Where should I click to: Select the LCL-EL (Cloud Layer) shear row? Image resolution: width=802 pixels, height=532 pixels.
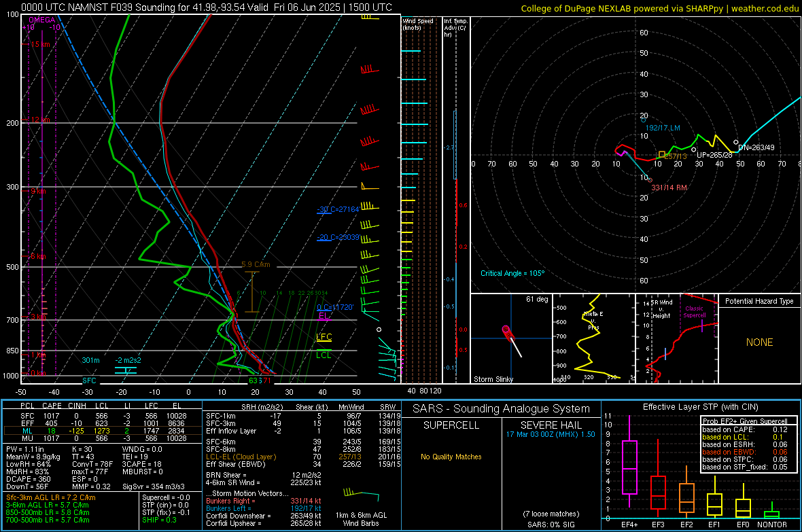tap(302, 457)
